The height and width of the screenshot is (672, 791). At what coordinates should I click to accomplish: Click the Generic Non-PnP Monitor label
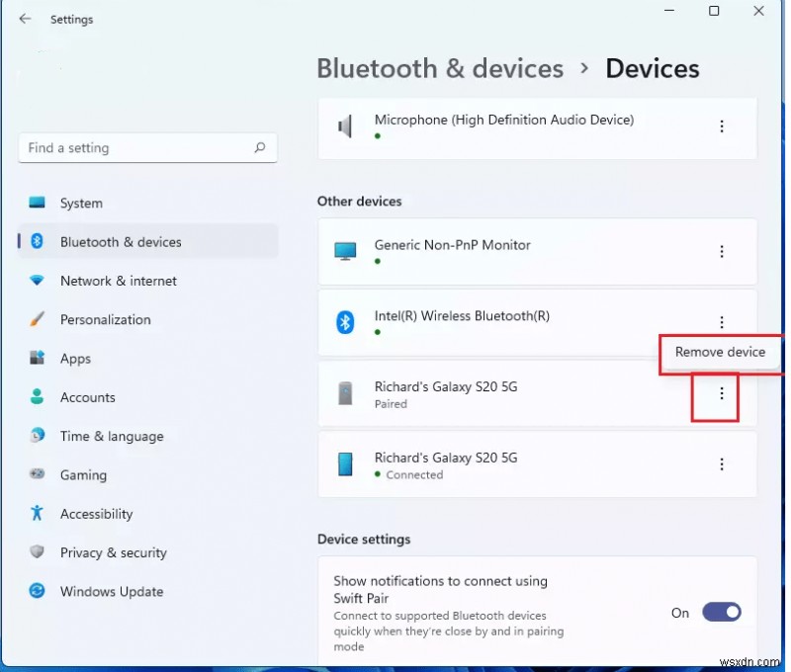point(453,245)
